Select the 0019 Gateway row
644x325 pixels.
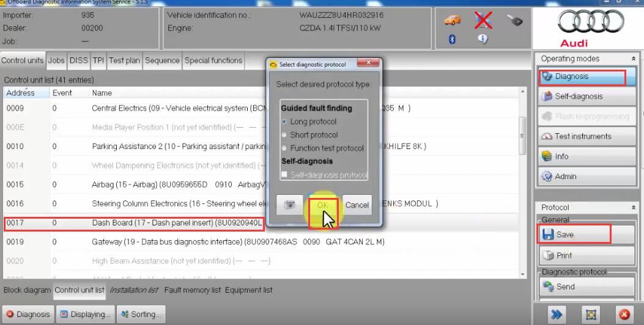[261, 242]
